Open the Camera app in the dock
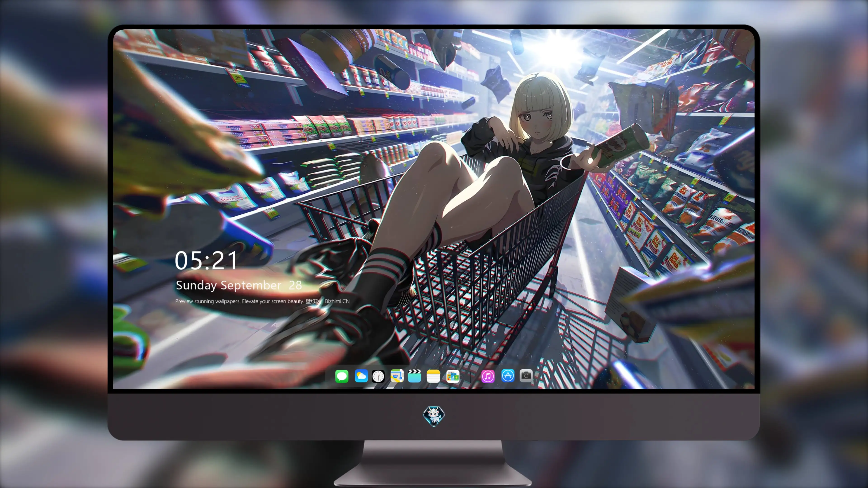 (526, 375)
